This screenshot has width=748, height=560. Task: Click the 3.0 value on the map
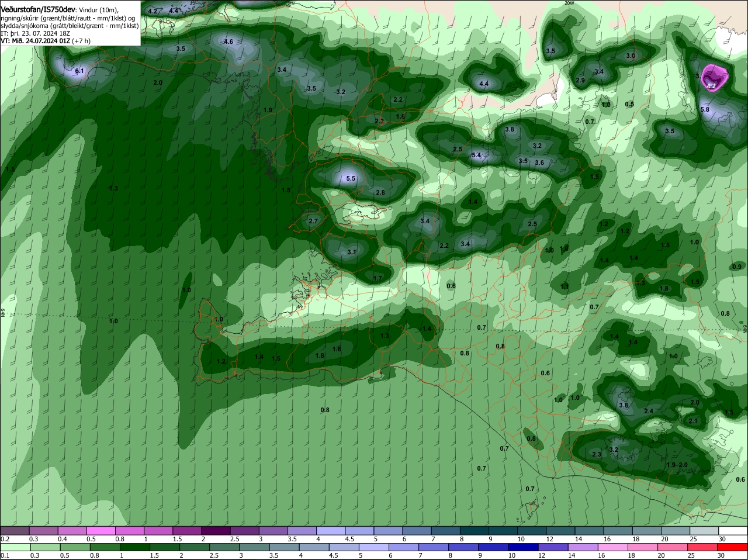click(631, 56)
